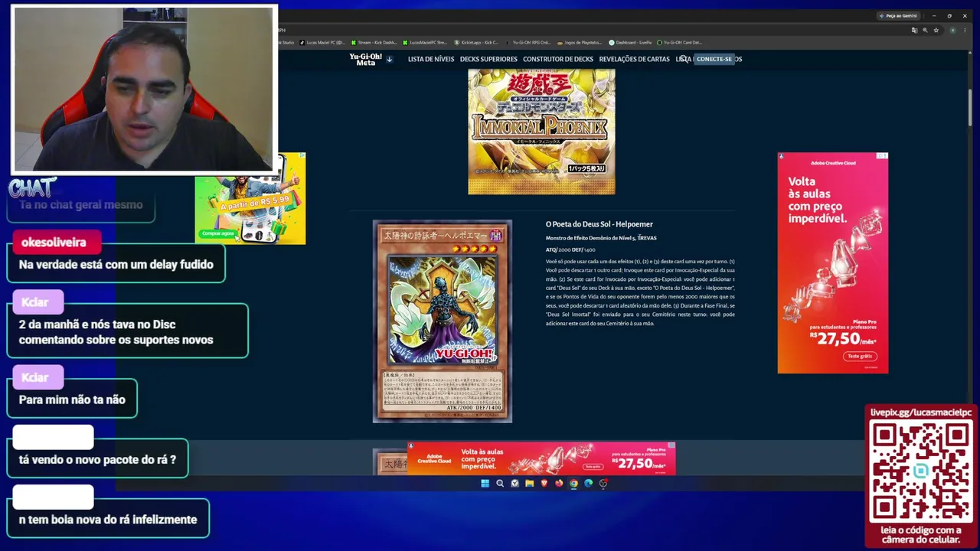980x551 pixels.
Task: Open the Lista de Níveis menu
Action: tap(431, 59)
